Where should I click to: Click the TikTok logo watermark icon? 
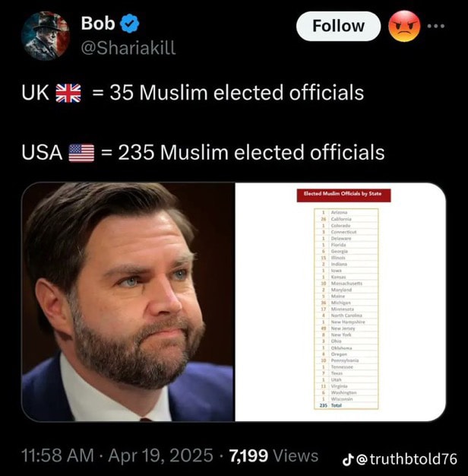tap(348, 459)
